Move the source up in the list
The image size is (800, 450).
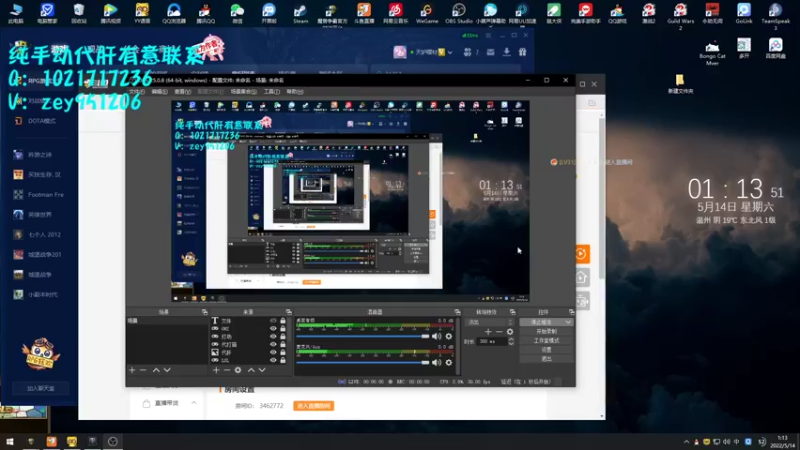click(x=251, y=370)
